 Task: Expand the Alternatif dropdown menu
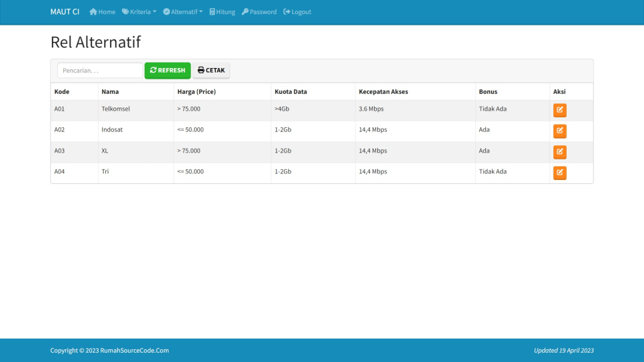pyautogui.click(x=183, y=12)
